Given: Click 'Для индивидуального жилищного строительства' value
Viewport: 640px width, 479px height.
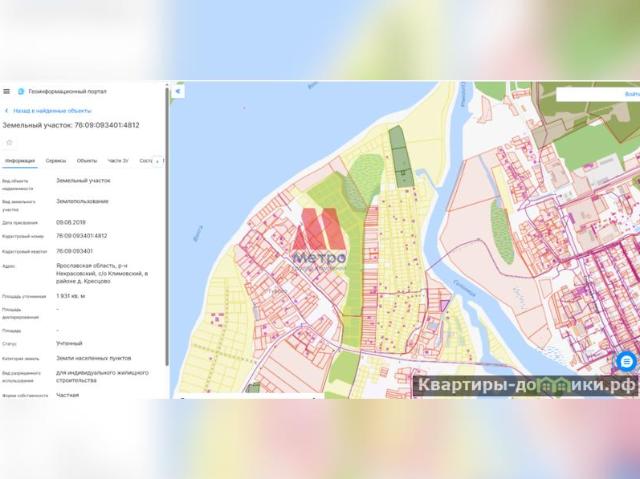Looking at the screenshot, I should [102, 376].
